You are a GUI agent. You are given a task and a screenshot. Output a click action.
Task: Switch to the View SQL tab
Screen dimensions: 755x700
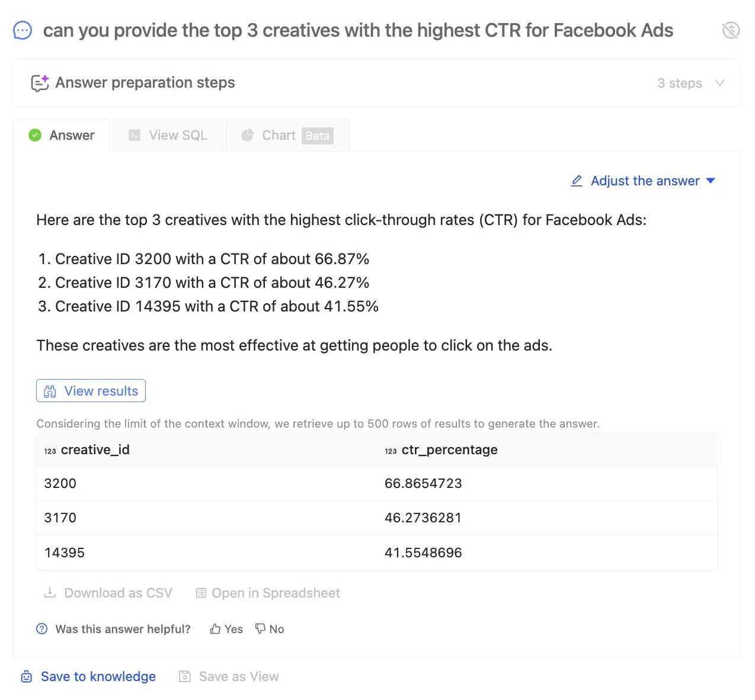click(x=168, y=136)
